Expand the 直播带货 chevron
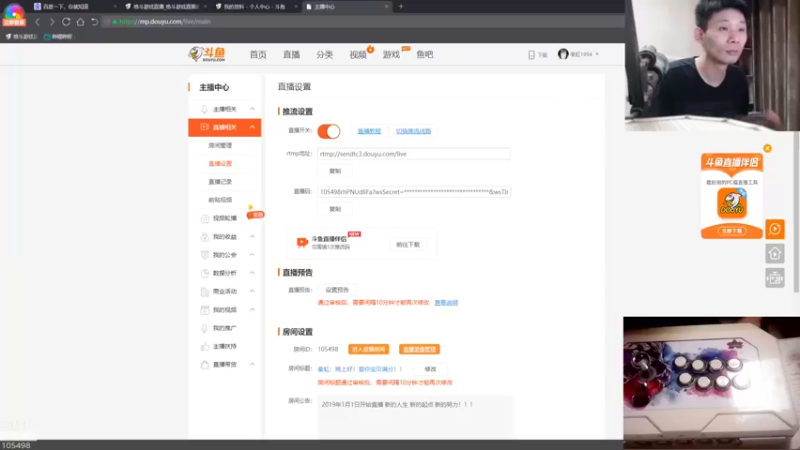This screenshot has height=450, width=800. (252, 365)
